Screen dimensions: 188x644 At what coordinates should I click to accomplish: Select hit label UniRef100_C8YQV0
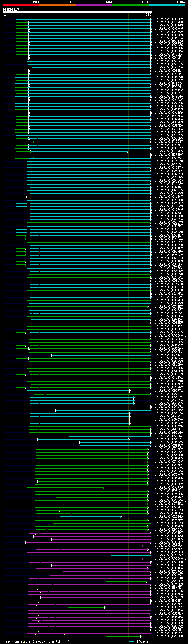point(169,77)
